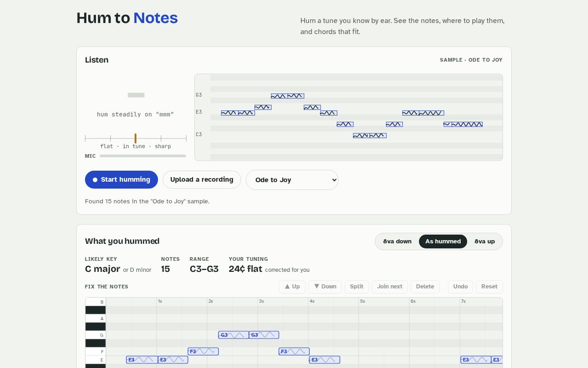Select the 8va up option
Image resolution: width=588 pixels, height=368 pixels.
click(x=485, y=241)
